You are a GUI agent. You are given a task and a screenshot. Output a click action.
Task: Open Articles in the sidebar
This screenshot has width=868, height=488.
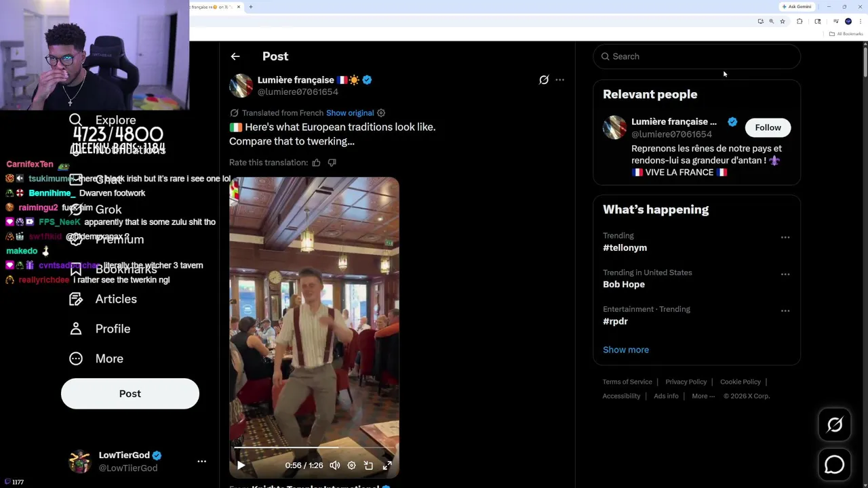(x=103, y=299)
